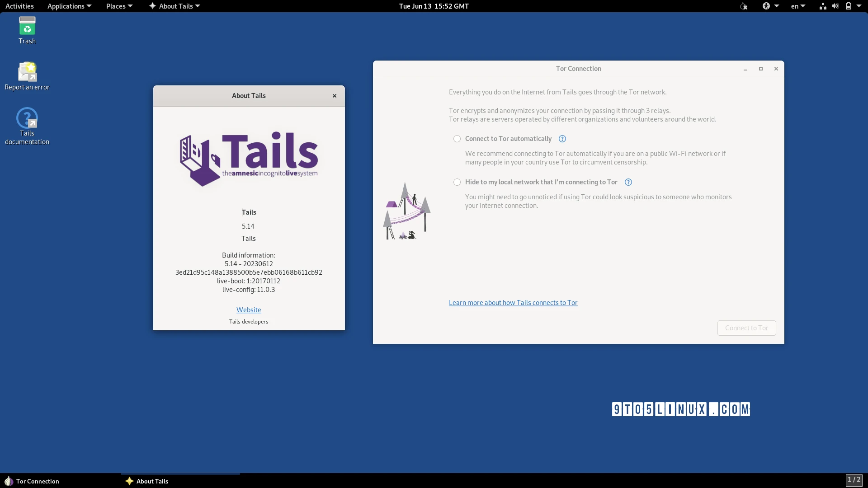Open the language selector showing en
Screen dimensions: 868x488
click(797, 6)
